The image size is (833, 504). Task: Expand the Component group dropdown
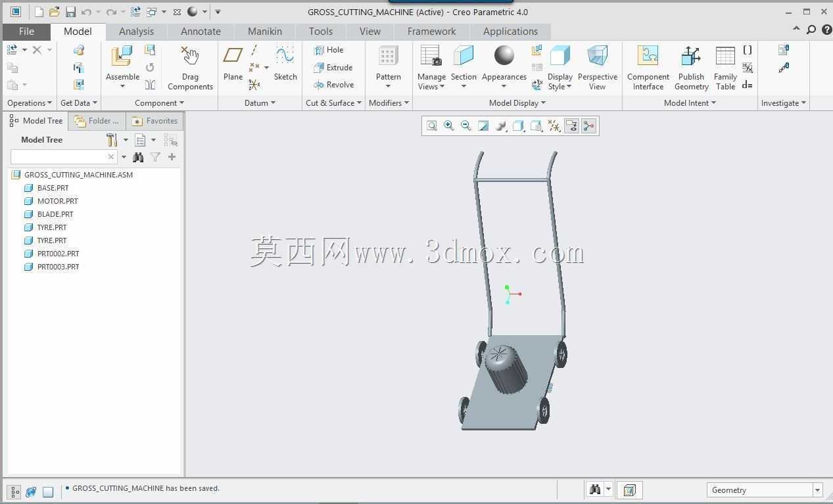coord(159,103)
